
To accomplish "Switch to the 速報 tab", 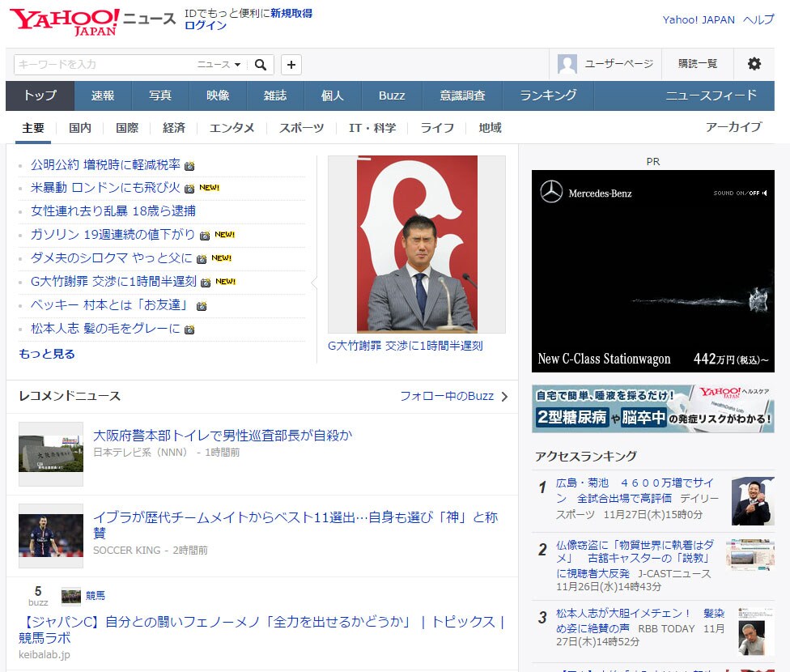I will click(x=103, y=96).
